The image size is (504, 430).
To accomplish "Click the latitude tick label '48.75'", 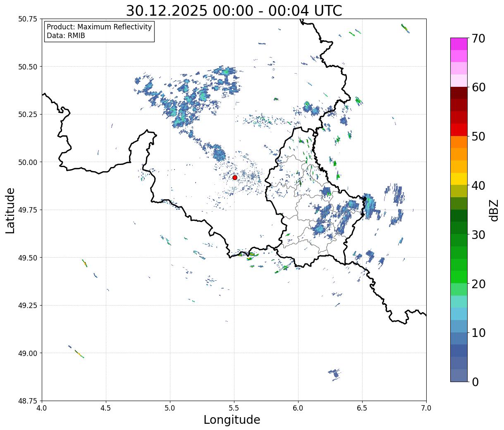I will pyautogui.click(x=28, y=401).
